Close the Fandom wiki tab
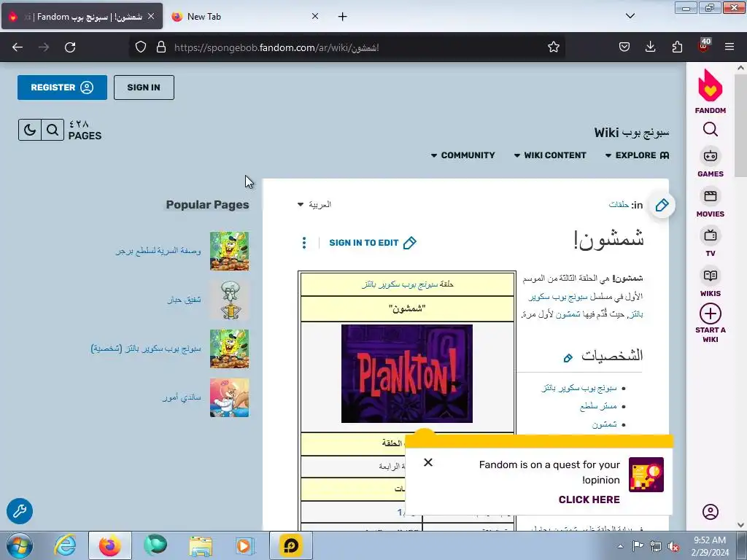 [x=151, y=16]
